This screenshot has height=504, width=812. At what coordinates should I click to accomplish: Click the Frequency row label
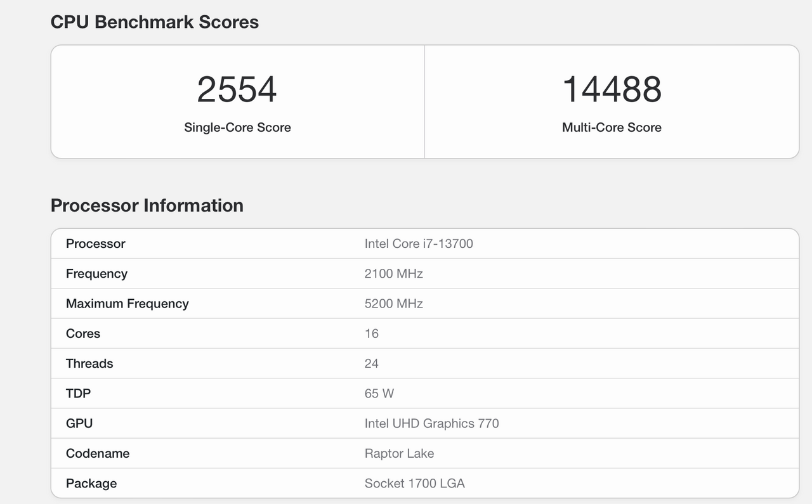click(x=96, y=274)
